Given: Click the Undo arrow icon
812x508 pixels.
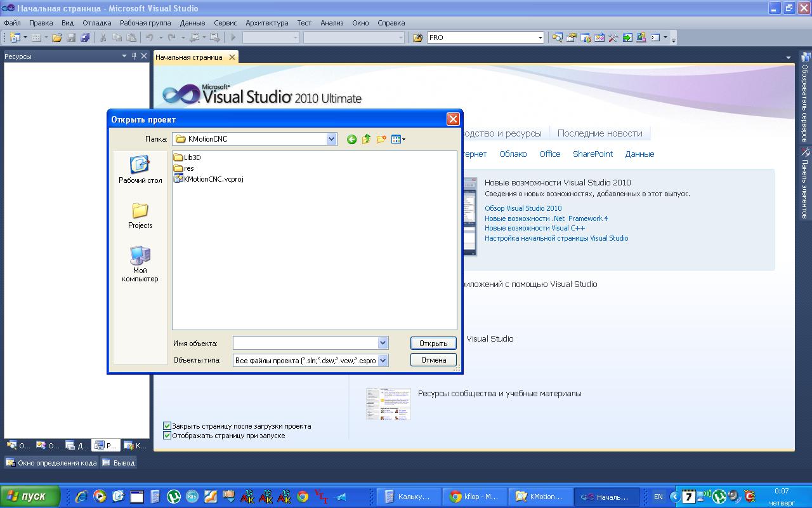Looking at the screenshot, I should click(x=150, y=37).
